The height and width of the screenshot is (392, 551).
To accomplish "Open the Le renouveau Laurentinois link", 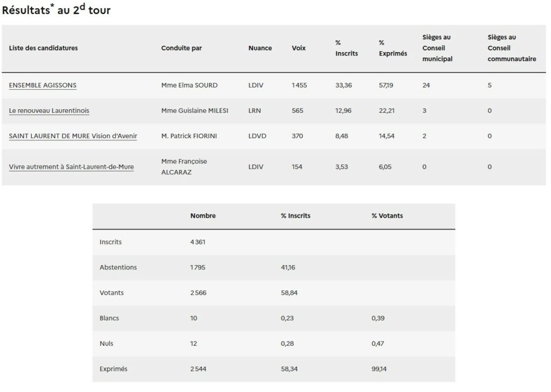I will 49,111.
